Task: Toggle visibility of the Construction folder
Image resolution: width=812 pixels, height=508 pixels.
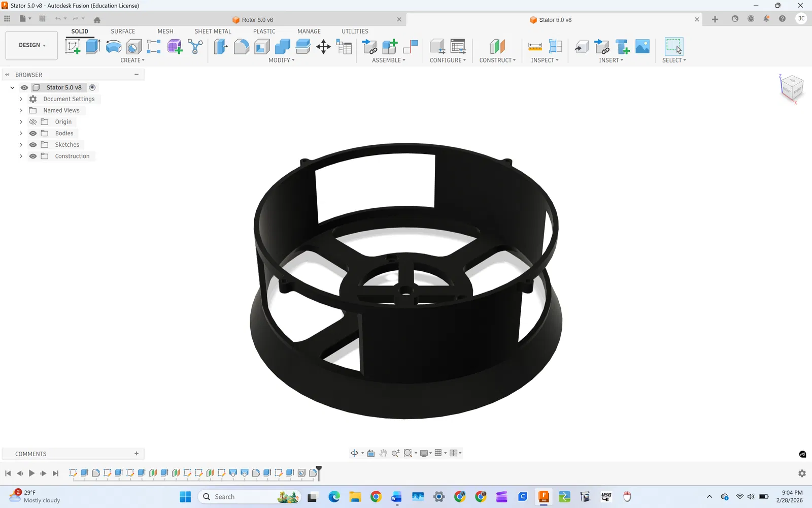Action: (33, 156)
